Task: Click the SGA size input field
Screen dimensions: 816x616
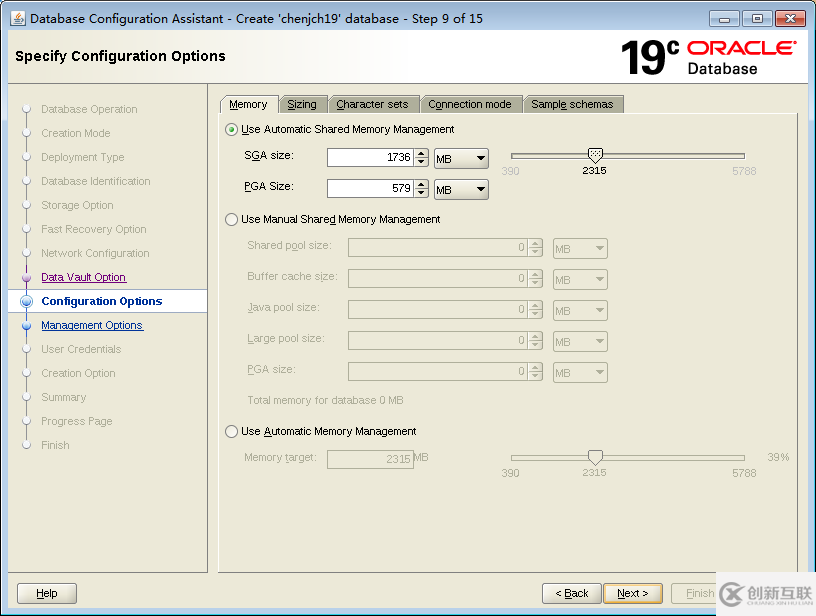Action: tap(371, 158)
